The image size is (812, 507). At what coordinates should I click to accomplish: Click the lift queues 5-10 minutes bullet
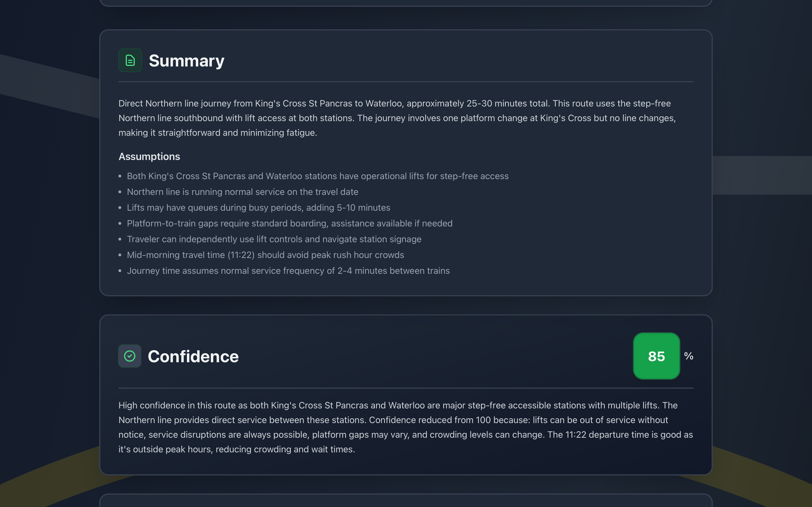click(x=258, y=208)
